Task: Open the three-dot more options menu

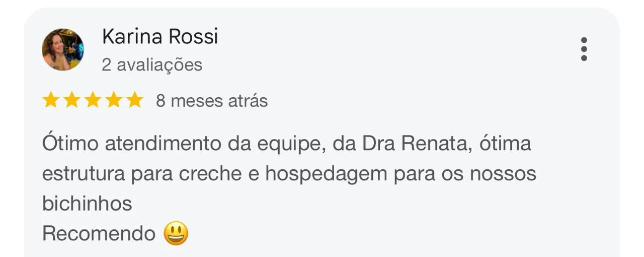Action: pos(584,49)
